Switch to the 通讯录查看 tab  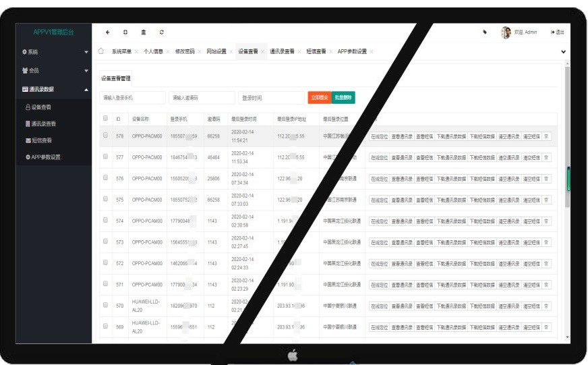pyautogui.click(x=282, y=51)
